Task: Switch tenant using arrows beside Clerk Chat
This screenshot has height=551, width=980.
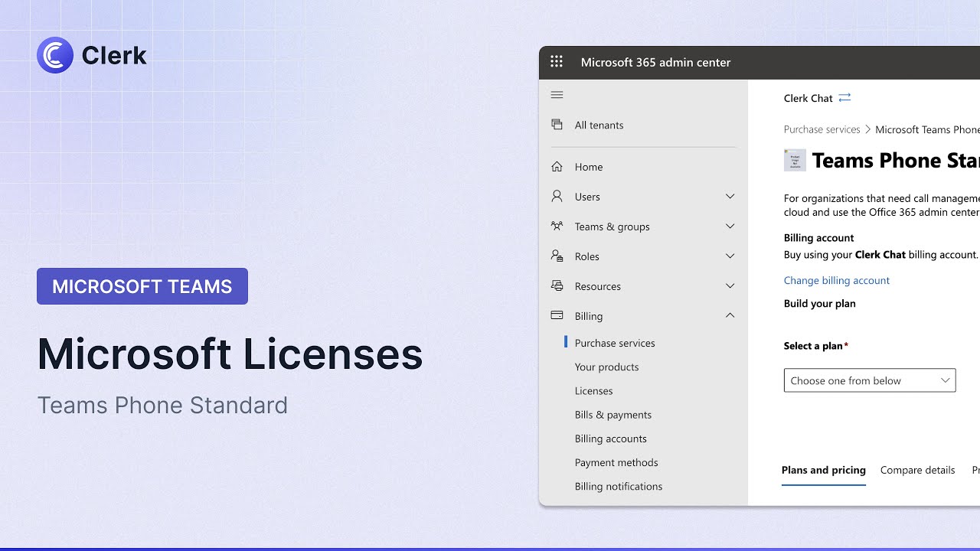Action: click(844, 98)
